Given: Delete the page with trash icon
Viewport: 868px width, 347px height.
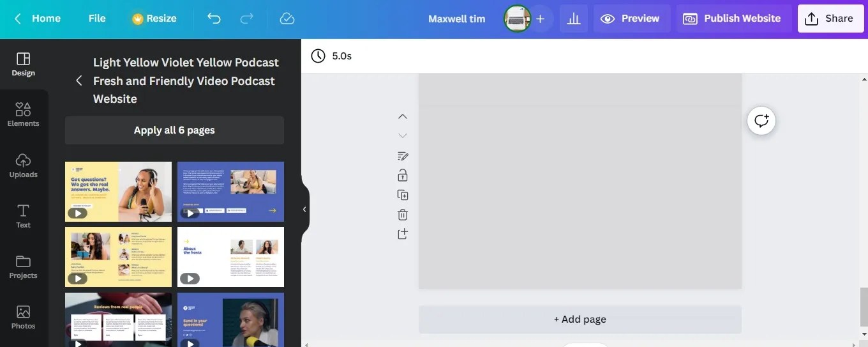Looking at the screenshot, I should [403, 215].
